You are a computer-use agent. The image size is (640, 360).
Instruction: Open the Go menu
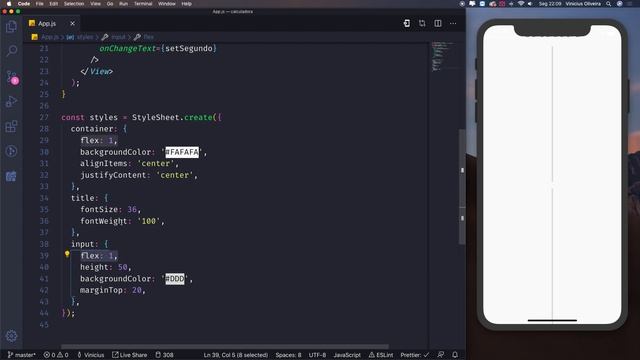click(110, 4)
